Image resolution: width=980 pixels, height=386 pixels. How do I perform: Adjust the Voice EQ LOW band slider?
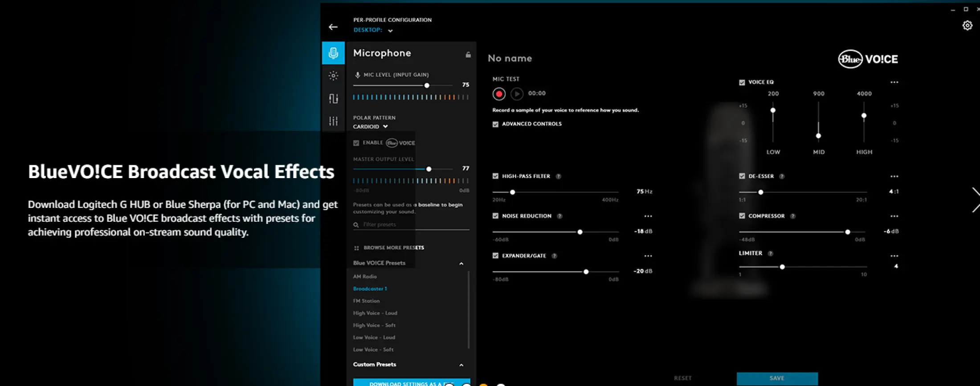coord(773,110)
